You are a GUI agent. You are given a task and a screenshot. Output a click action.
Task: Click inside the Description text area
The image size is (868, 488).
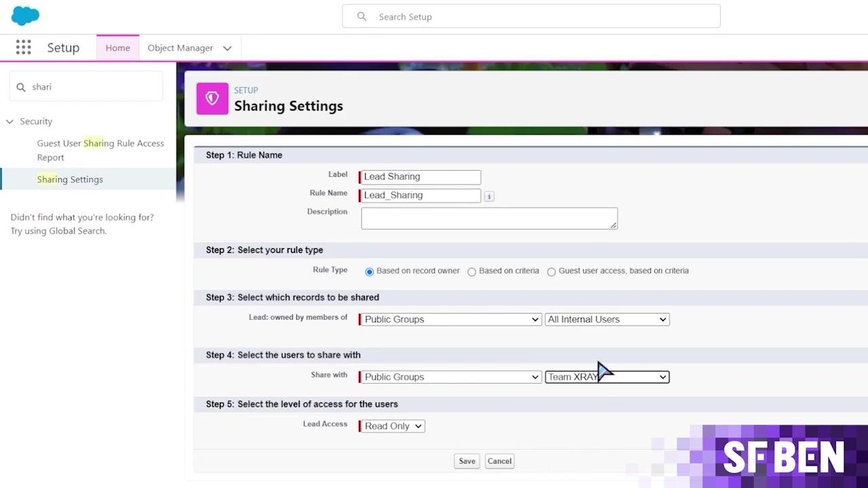point(489,218)
